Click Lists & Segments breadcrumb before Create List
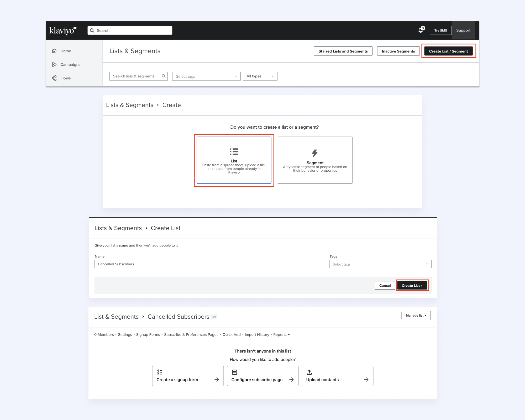Viewport: 525px width, 420px height. pyautogui.click(x=118, y=228)
